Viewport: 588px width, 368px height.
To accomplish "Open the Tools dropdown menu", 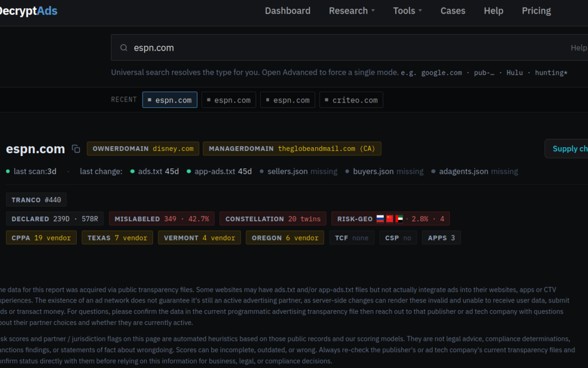I will (407, 10).
